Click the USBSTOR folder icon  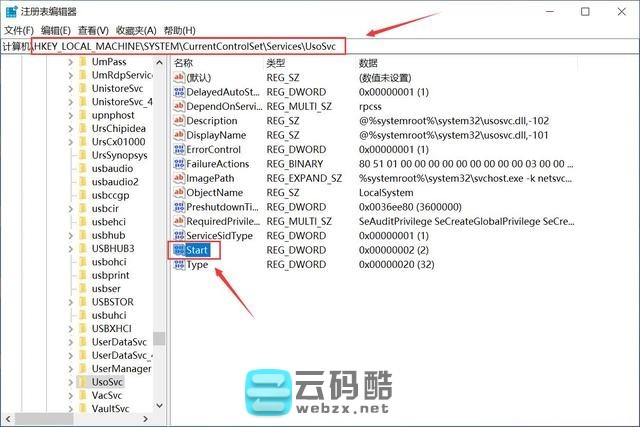pyautogui.click(x=83, y=302)
